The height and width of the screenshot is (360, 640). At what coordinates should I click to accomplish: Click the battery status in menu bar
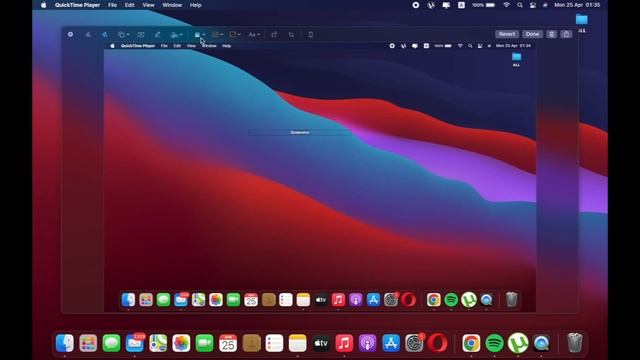[484, 5]
